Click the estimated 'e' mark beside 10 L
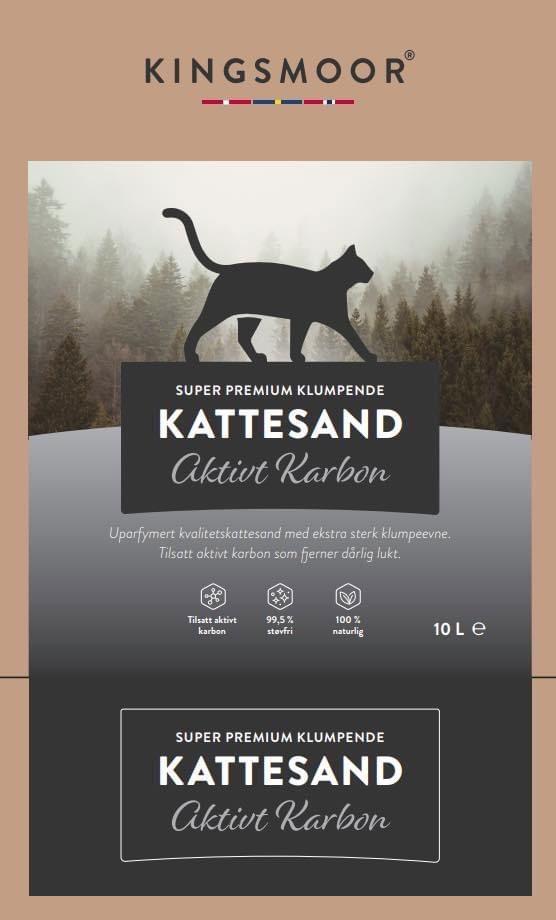Viewport: 556px width, 920px height. pos(479,630)
